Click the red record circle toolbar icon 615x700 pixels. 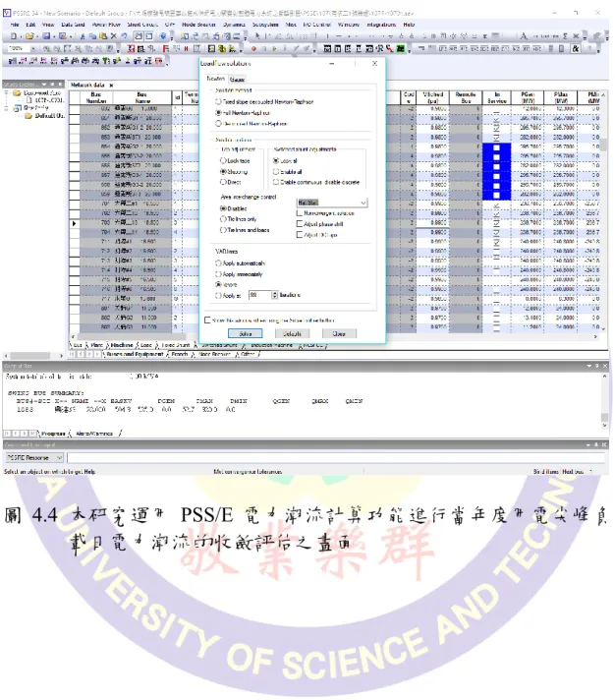point(253,48)
